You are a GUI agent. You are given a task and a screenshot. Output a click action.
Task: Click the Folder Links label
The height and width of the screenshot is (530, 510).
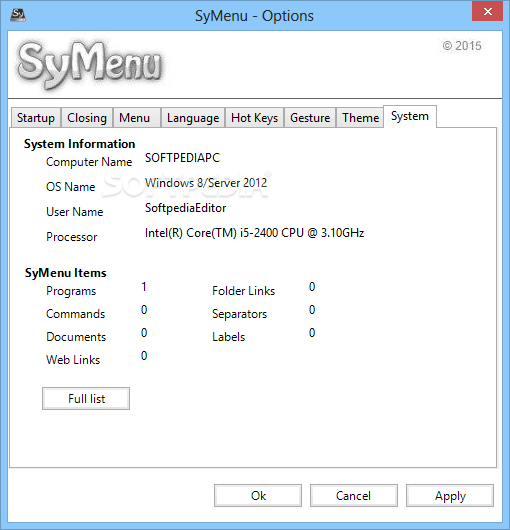(x=243, y=291)
